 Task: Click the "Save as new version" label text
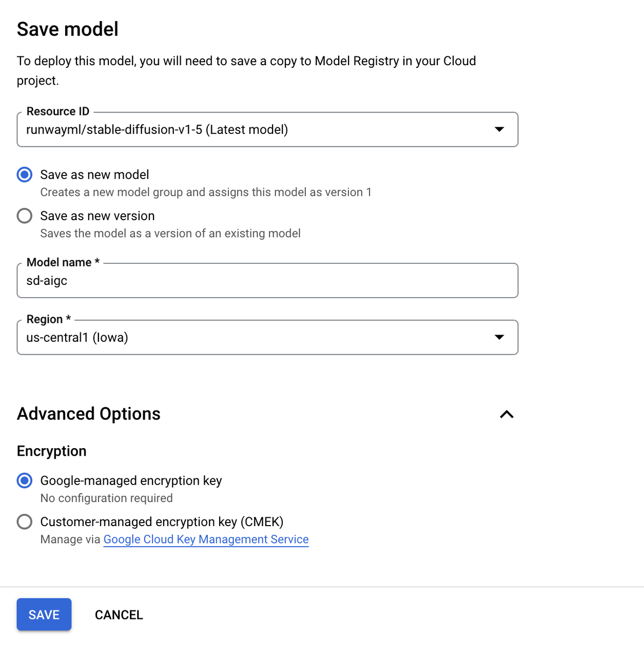97,216
